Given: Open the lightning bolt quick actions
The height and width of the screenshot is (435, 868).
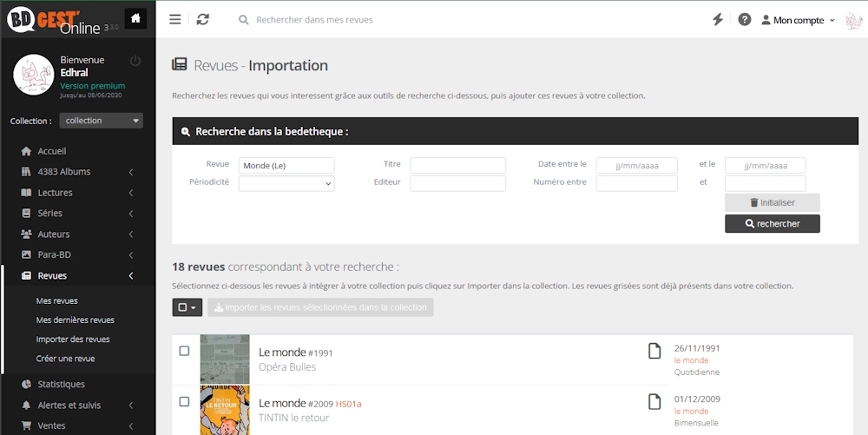Looking at the screenshot, I should click(718, 19).
